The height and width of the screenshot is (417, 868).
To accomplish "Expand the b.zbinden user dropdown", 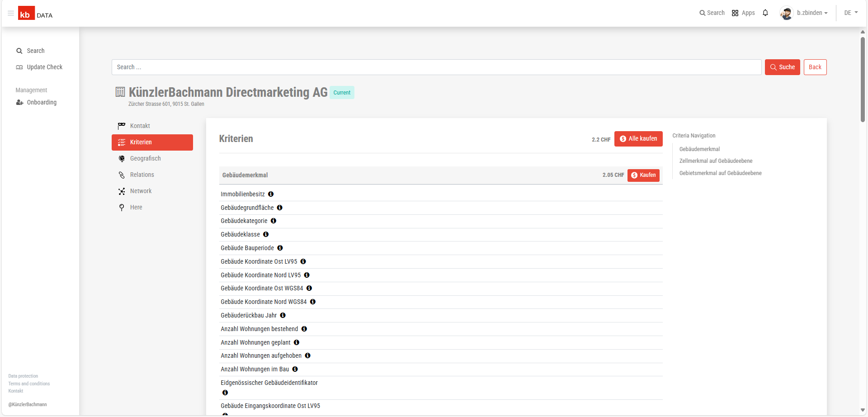I will (x=812, y=13).
